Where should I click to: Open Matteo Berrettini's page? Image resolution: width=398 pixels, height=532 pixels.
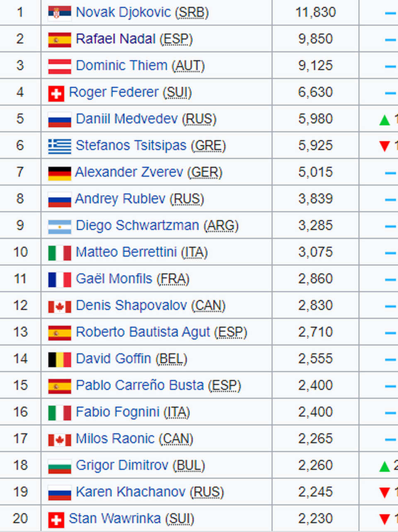tap(126, 252)
